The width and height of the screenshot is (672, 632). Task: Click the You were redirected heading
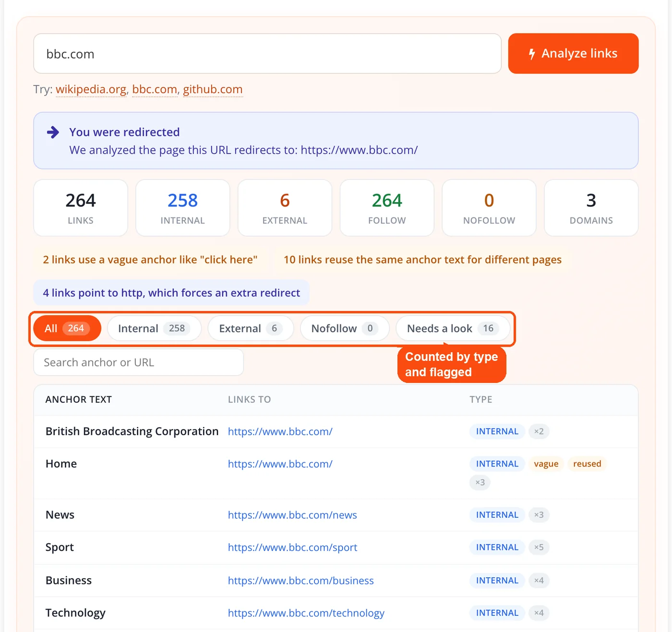124,132
